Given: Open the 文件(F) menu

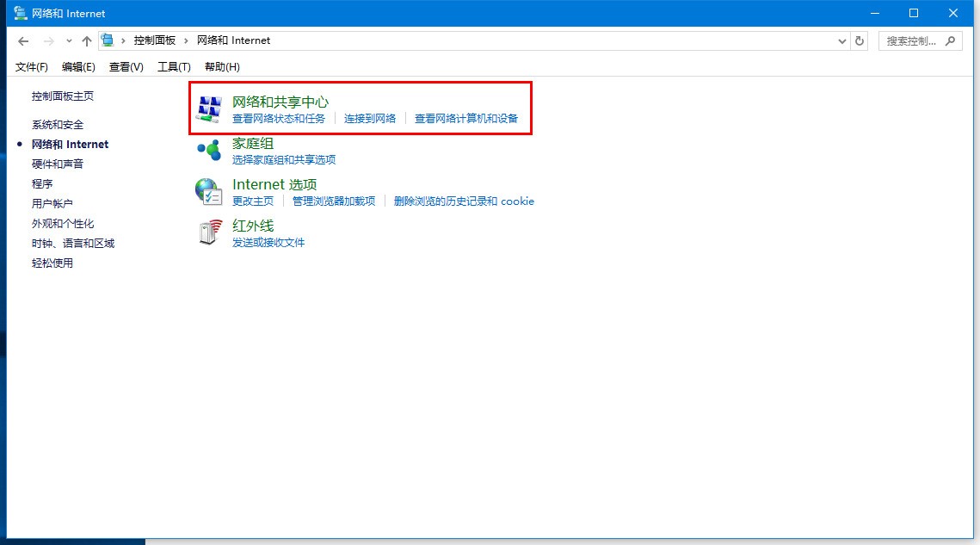Looking at the screenshot, I should 32,67.
